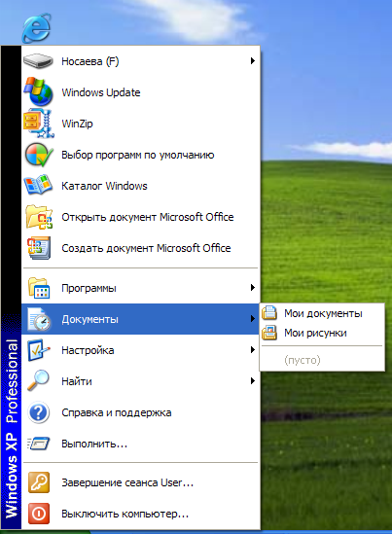
Task: Open Каталог Windows menu item
Action: point(141,186)
